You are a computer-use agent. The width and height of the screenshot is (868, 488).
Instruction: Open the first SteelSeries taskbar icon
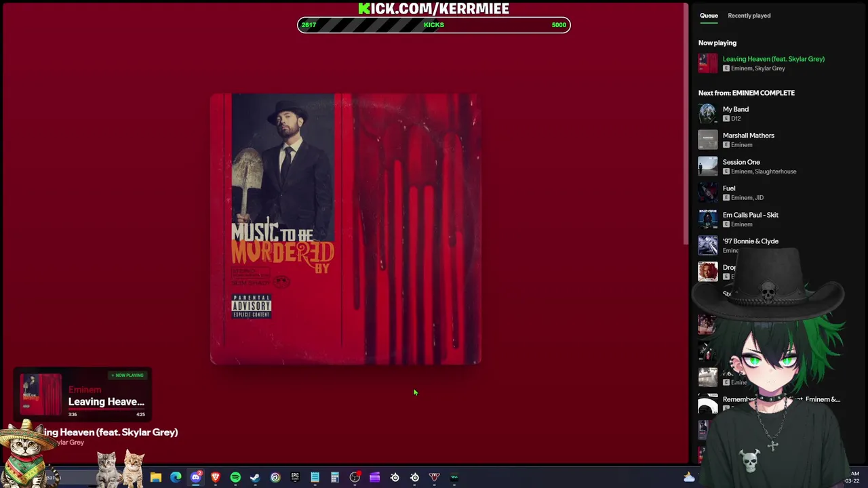point(395,477)
